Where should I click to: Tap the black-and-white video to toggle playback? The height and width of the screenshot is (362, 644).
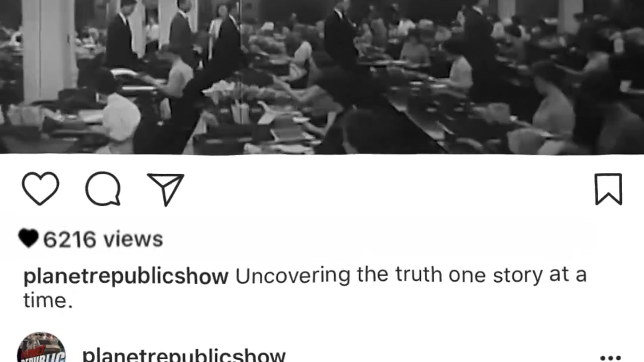(x=322, y=77)
